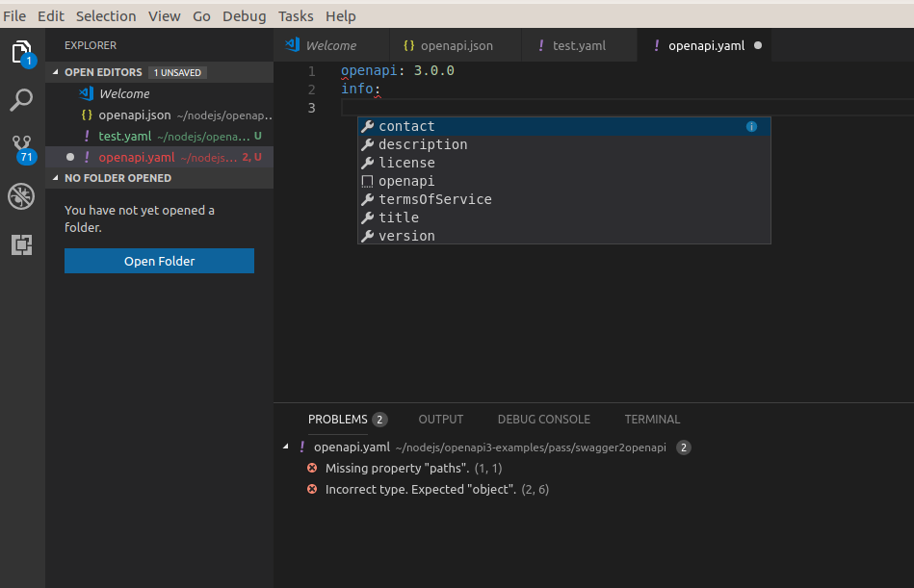Open the Debug view in the activity bar

click(21, 196)
